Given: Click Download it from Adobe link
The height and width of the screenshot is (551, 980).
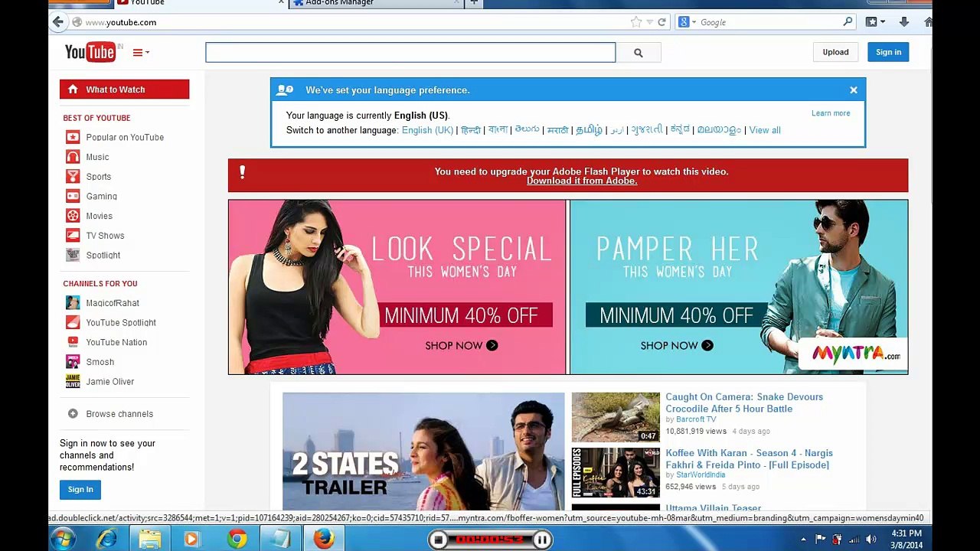Looking at the screenshot, I should [x=582, y=181].
